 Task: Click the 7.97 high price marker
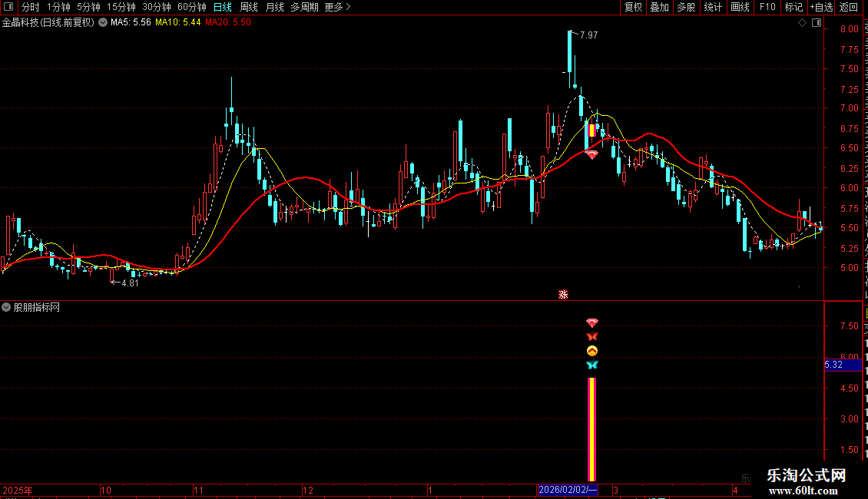coord(588,35)
